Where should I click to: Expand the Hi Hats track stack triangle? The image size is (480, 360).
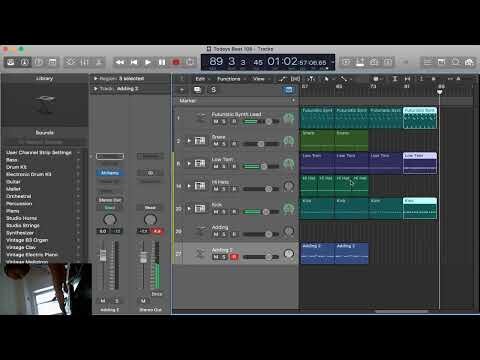pos(189,186)
